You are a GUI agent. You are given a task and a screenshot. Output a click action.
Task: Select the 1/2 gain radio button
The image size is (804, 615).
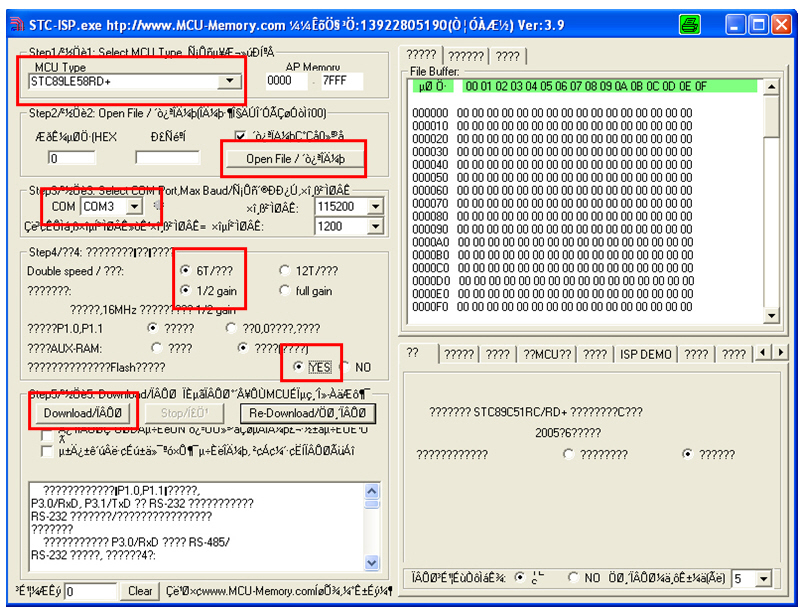[x=186, y=291]
